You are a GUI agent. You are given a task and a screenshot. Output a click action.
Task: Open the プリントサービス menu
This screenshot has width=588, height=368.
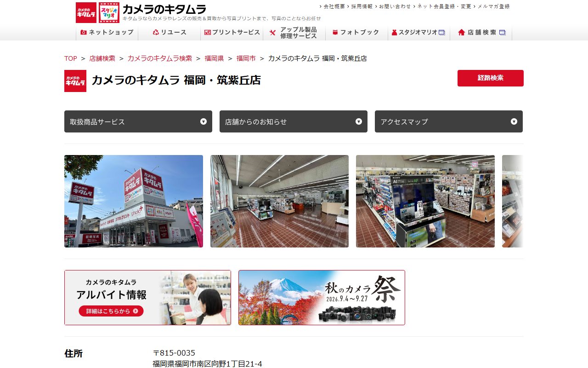click(x=232, y=33)
